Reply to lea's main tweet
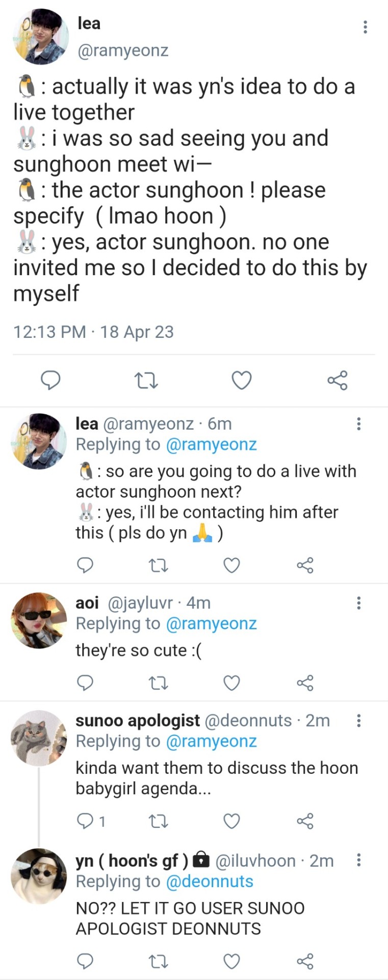388x980 pixels. 50,380
